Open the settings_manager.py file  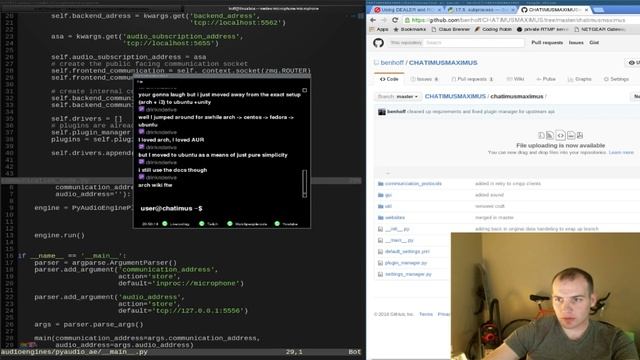[408, 274]
